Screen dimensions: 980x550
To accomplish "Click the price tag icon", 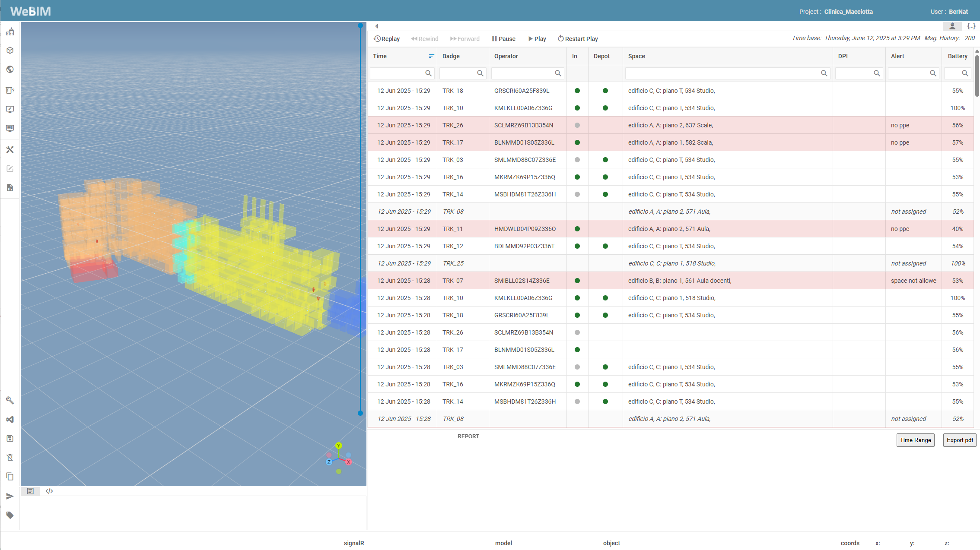I will (10, 515).
